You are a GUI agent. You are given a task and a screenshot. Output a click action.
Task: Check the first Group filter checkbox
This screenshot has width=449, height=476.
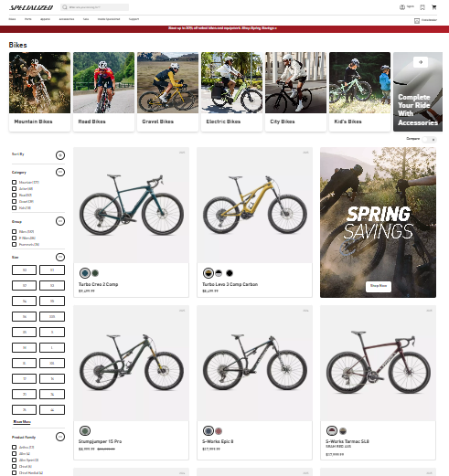(14, 232)
